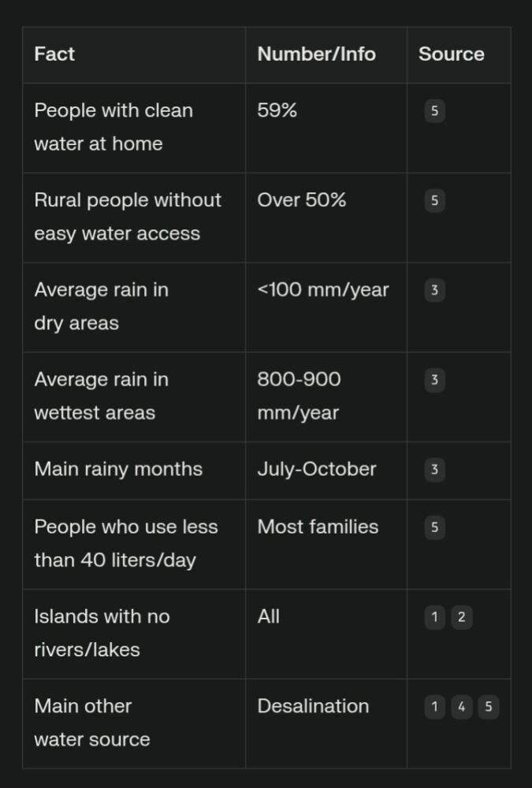Open source 5 badge for 40 liters/day row

coord(433,528)
